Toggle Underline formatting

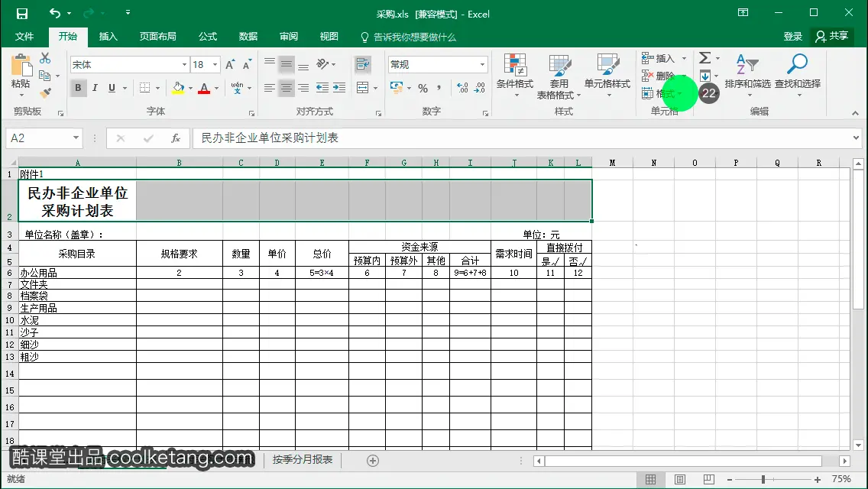(112, 88)
